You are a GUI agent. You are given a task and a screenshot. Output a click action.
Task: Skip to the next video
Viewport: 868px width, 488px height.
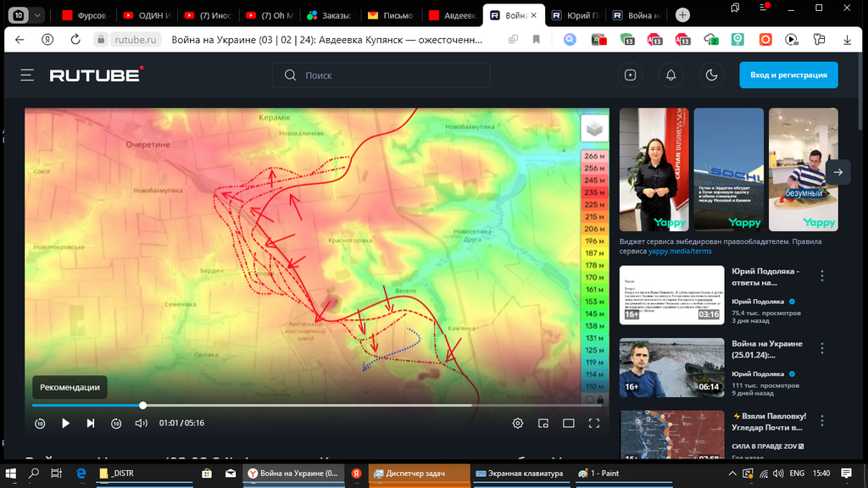[91, 424]
